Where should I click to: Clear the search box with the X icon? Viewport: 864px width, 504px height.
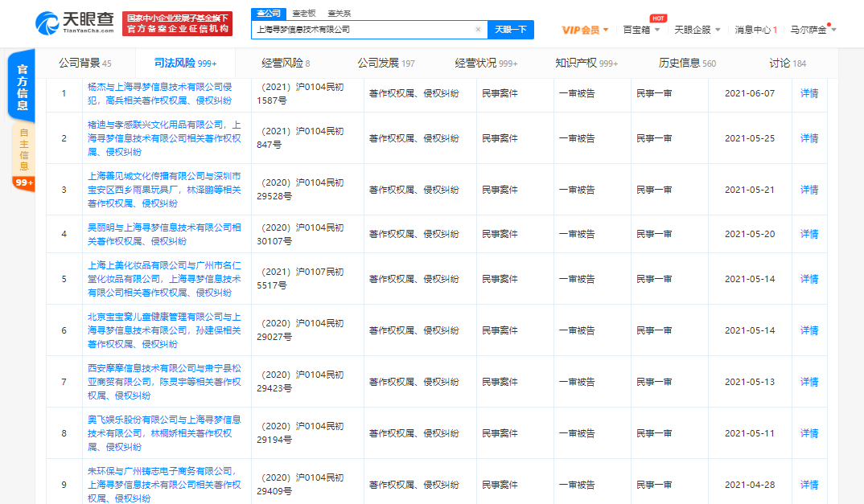point(479,29)
